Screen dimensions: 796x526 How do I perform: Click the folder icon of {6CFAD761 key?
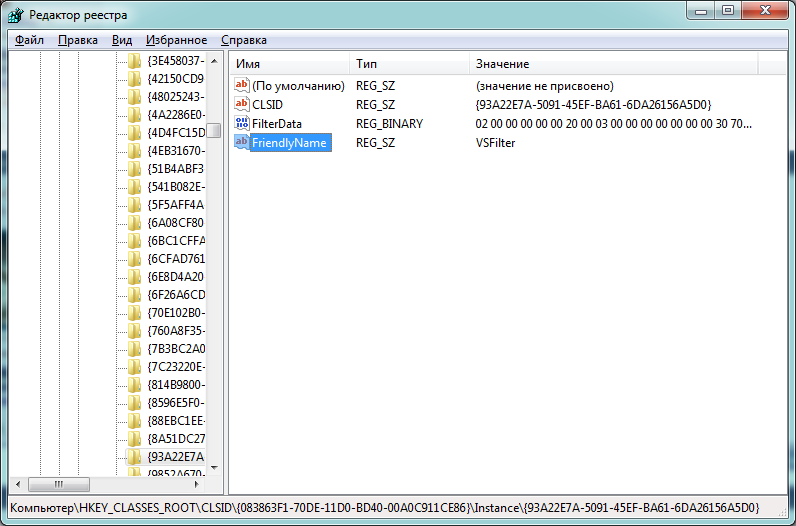(134, 258)
